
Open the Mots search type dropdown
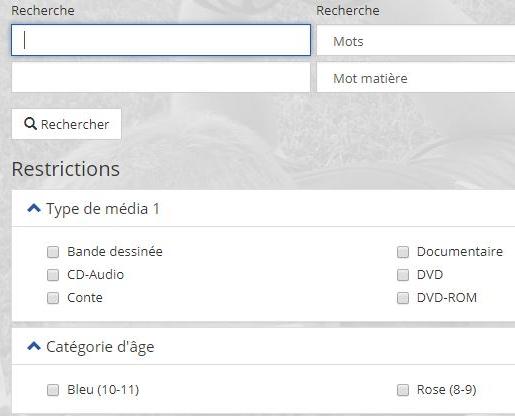[x=416, y=40]
